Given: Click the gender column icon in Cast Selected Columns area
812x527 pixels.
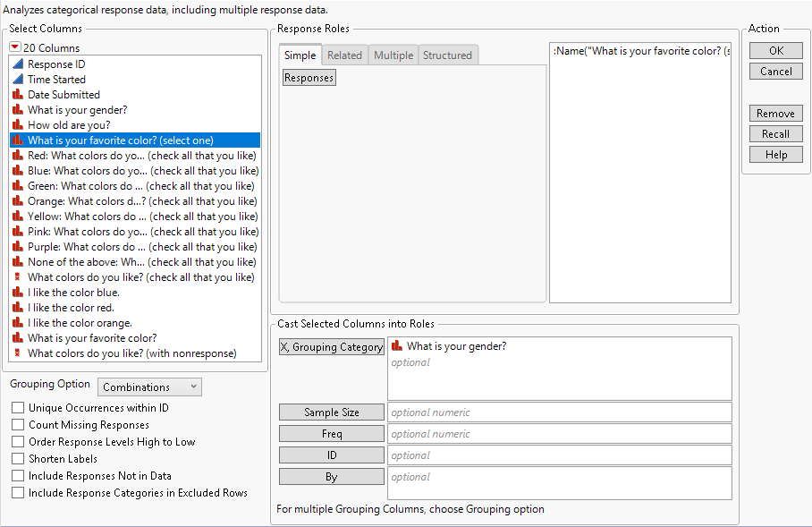Looking at the screenshot, I should coord(394,346).
